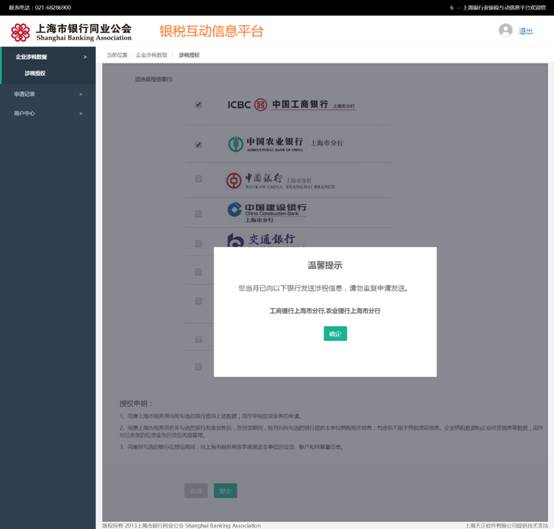This screenshot has width=554, height=529.
Task: Toggle the ICBC 中国工商银行 checkbox
Action: (199, 104)
